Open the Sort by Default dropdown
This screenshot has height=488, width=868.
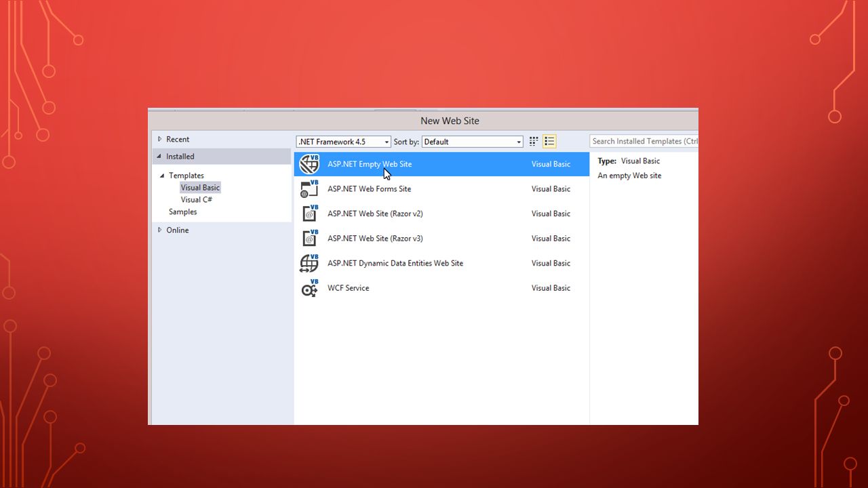[x=472, y=142]
